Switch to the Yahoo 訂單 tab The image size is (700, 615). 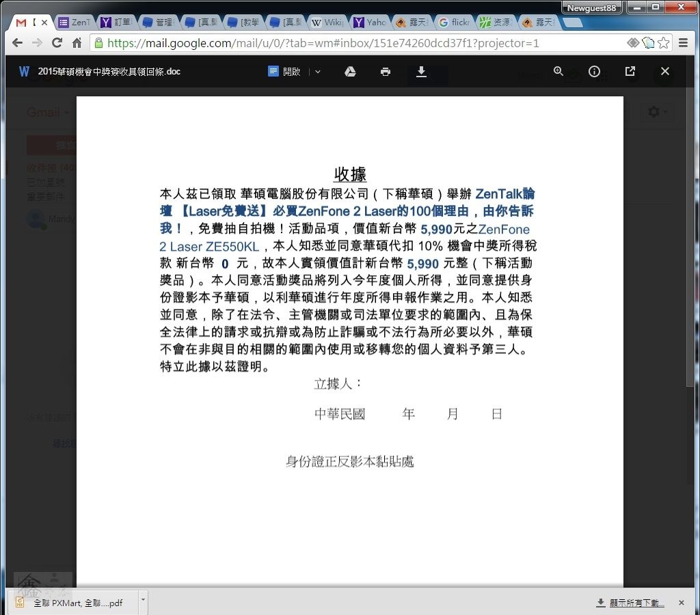point(116,23)
